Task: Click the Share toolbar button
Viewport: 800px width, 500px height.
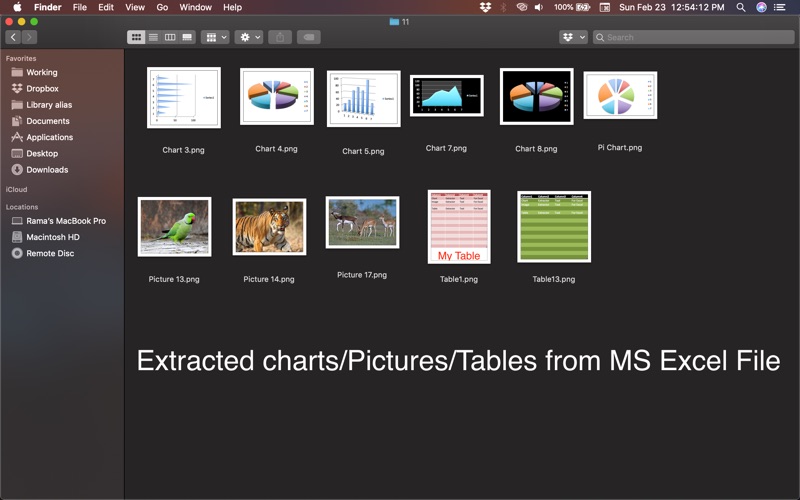Action: (280, 37)
